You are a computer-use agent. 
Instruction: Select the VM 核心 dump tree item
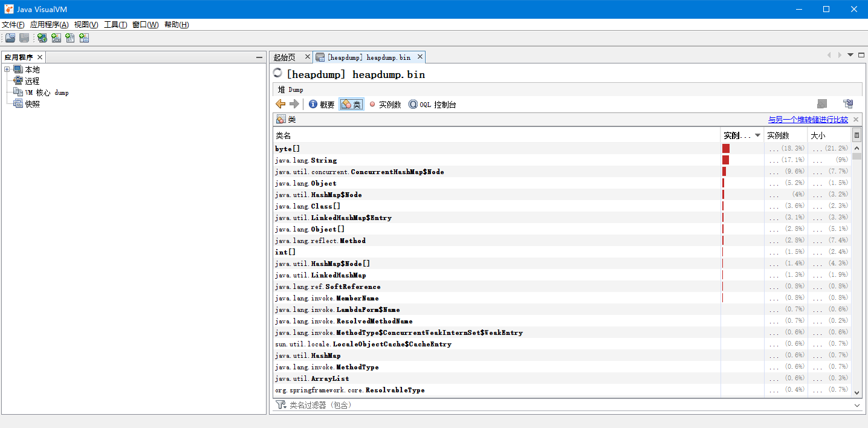[47, 92]
